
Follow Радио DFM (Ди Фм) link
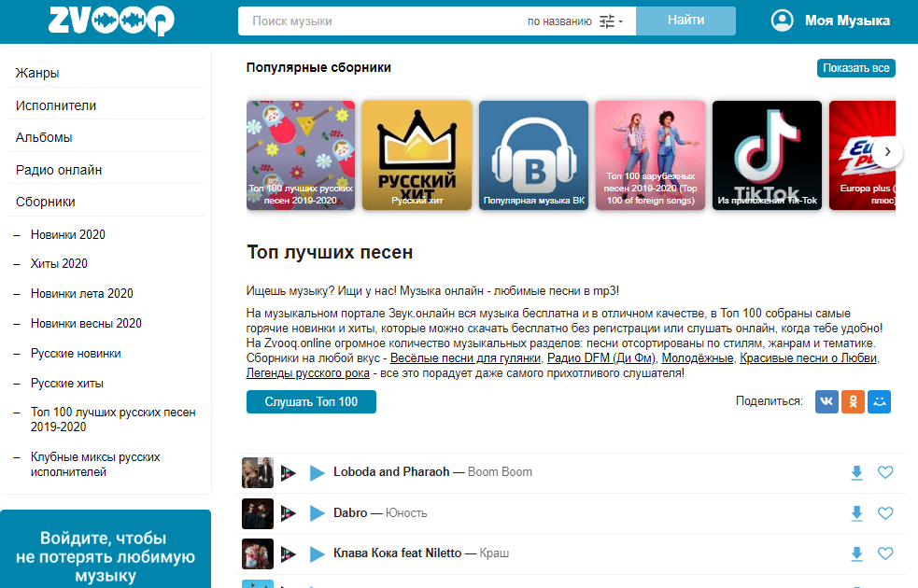pos(600,358)
